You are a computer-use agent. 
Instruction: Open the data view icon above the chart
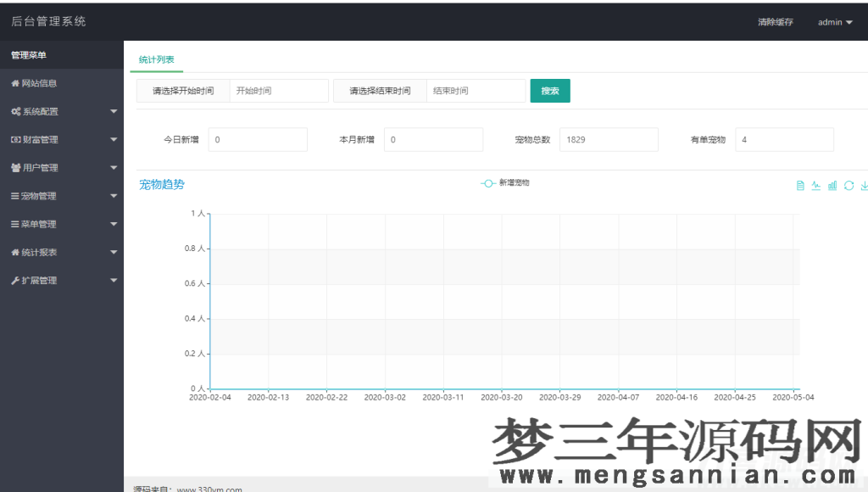click(800, 186)
